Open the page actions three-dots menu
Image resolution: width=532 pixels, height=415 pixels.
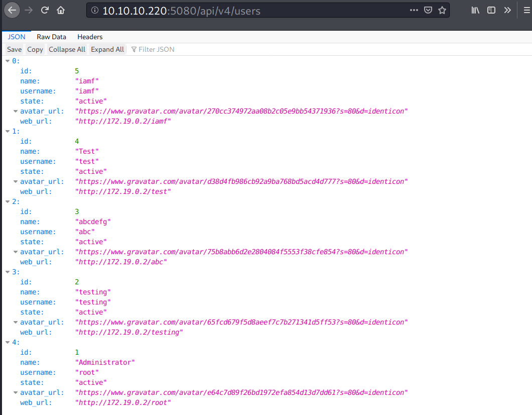point(414,10)
